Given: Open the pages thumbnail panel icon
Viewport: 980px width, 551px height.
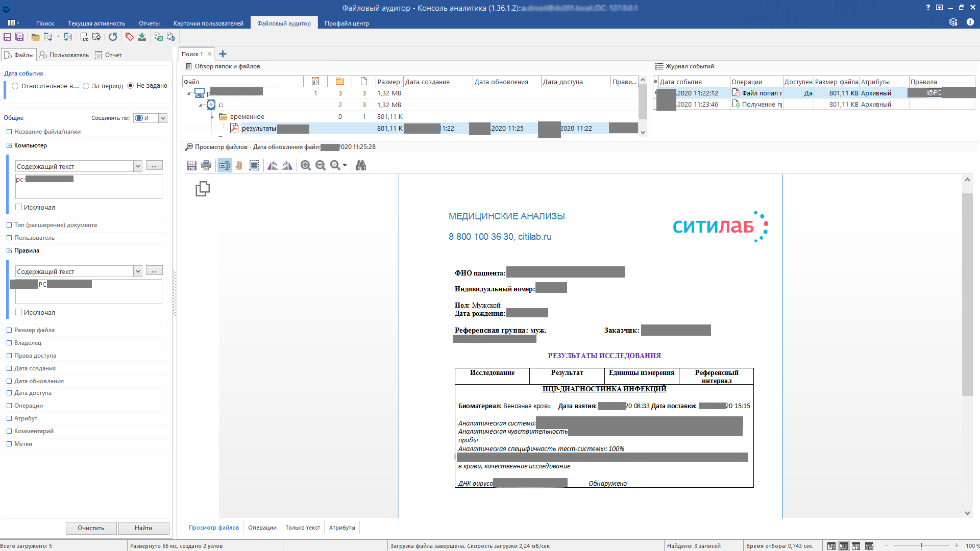Looking at the screenshot, I should click(203, 189).
